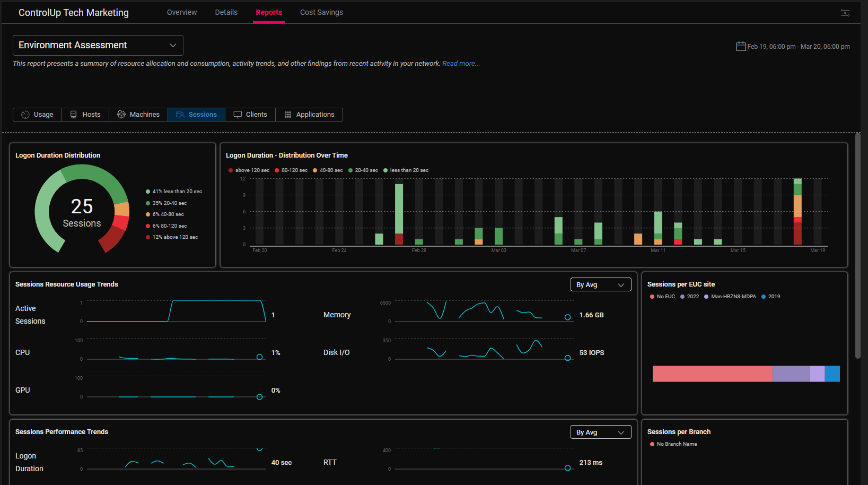Click the Usage tab icon
868x485 pixels.
tap(25, 115)
